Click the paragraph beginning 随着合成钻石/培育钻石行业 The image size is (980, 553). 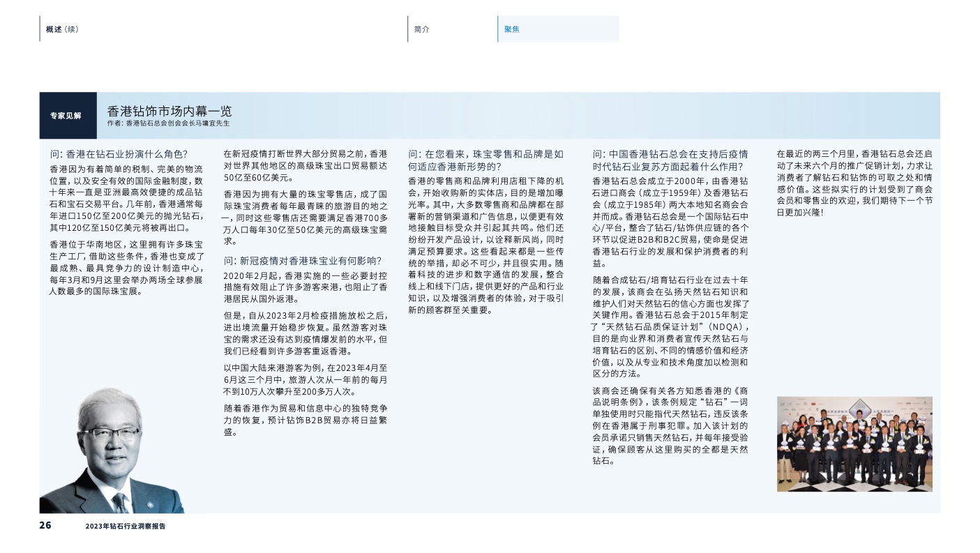(670, 326)
